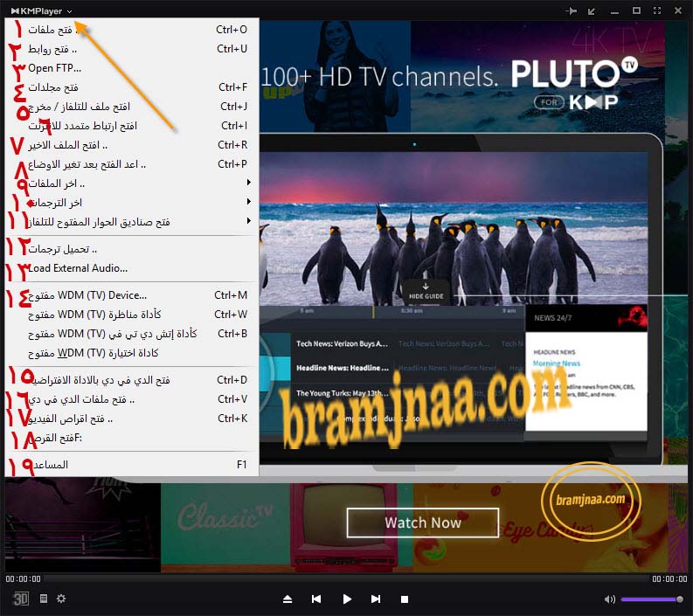Click the compact-mode arrow icon in title bar
Image resolution: width=693 pixels, height=616 pixels.
point(592,11)
